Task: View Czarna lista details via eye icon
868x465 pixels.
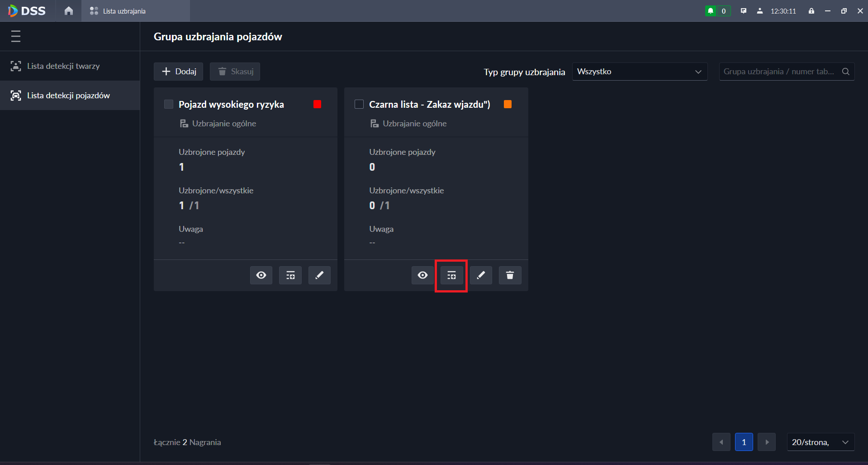Action: (x=422, y=275)
